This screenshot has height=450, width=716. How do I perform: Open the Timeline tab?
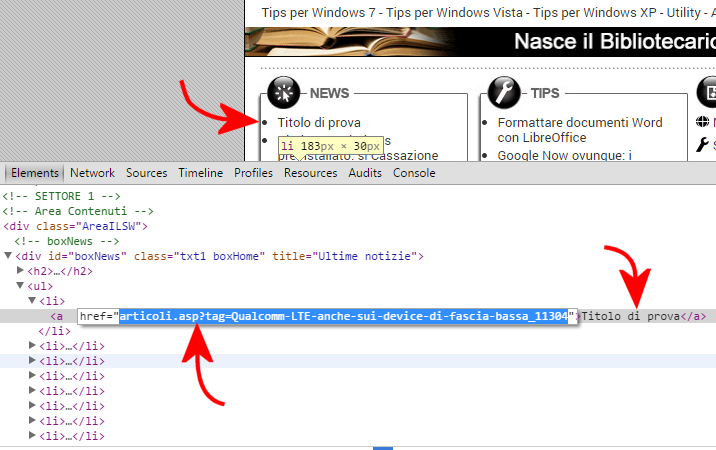(200, 173)
